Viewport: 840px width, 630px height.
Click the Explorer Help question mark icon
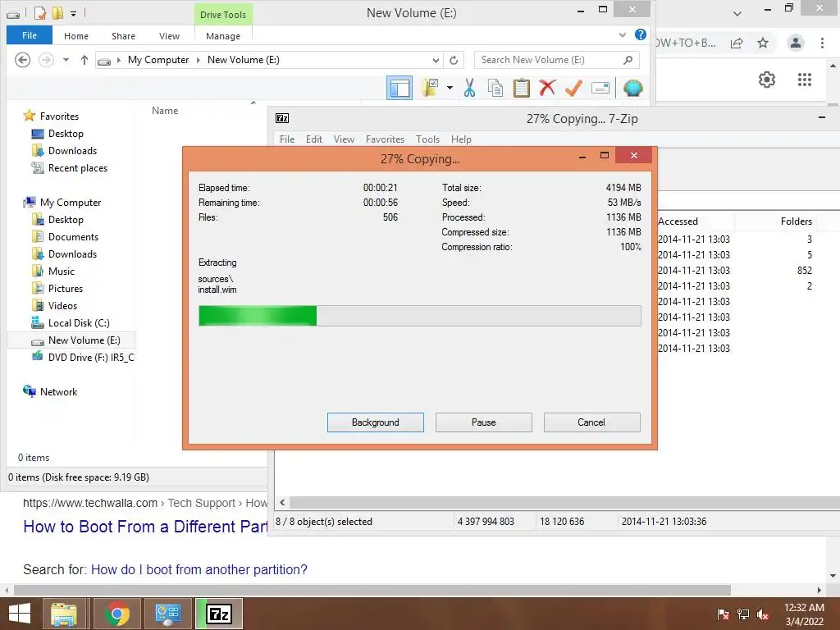coord(640,34)
